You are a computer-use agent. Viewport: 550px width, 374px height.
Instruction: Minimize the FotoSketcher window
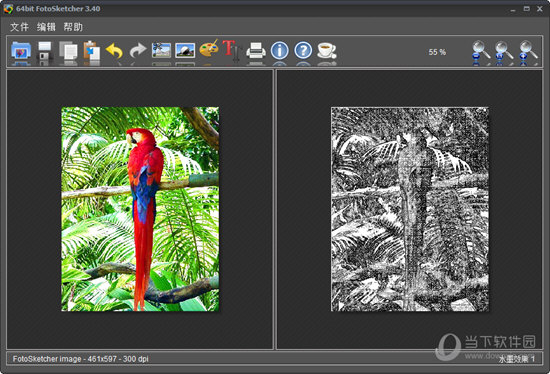[x=513, y=9]
